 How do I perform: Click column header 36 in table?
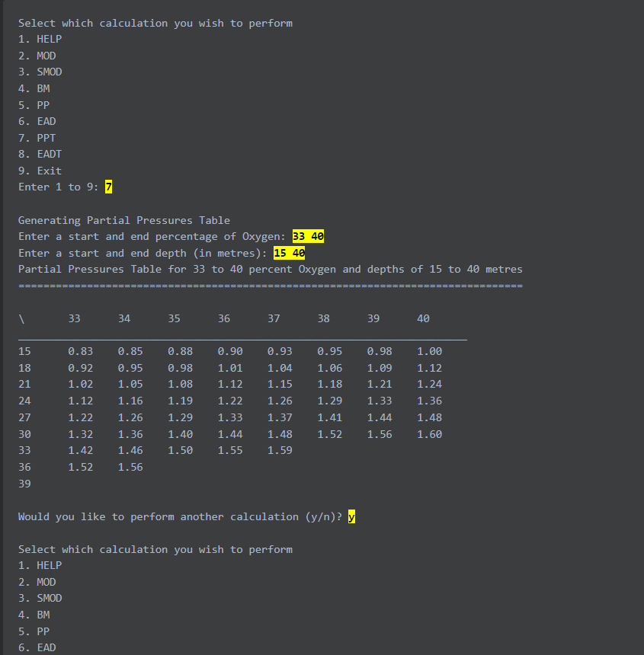coord(224,318)
